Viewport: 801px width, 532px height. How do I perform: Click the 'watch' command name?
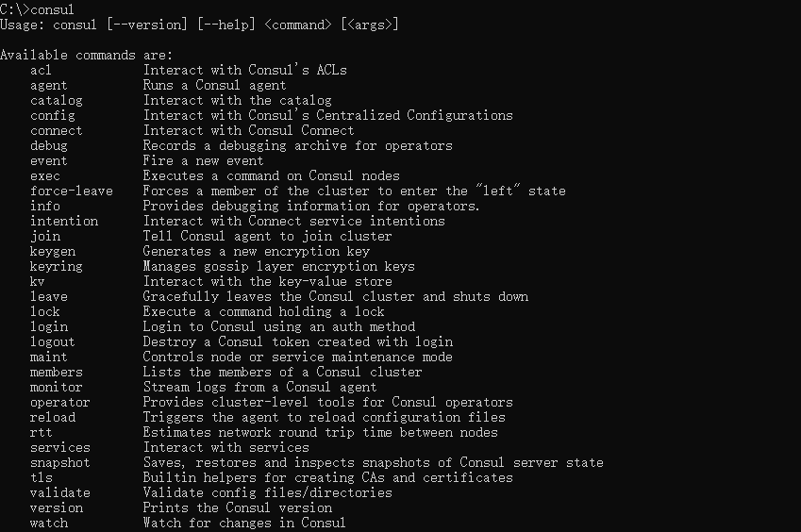click(48, 523)
